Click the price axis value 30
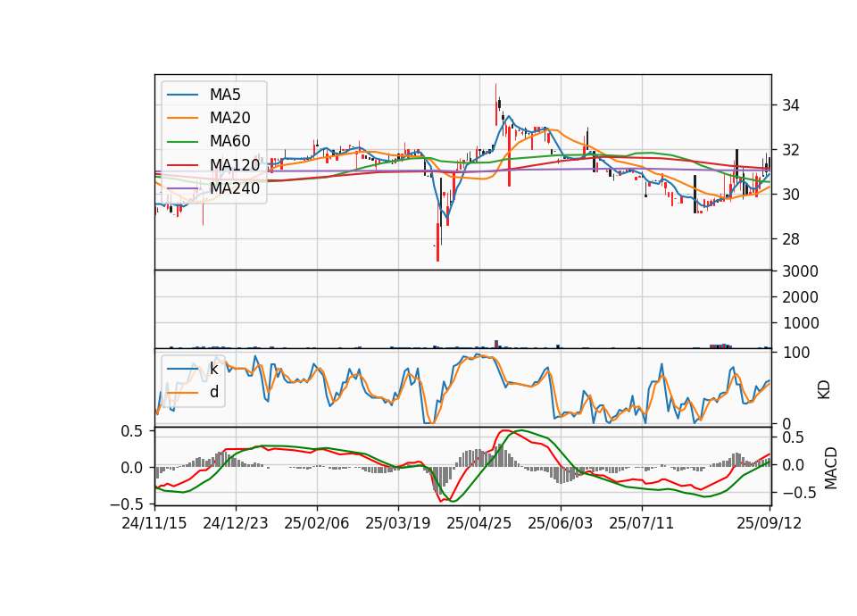 click(x=790, y=195)
